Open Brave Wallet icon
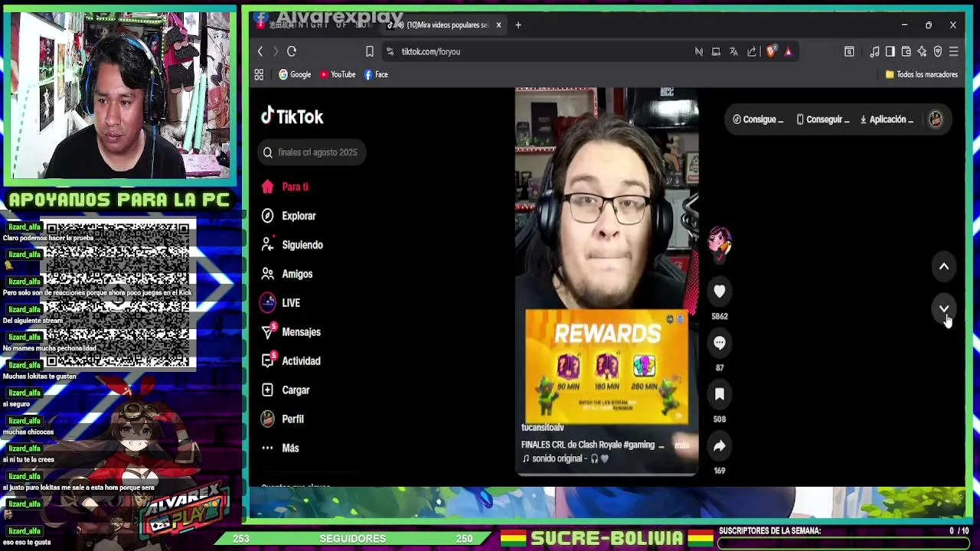980x551 pixels. click(906, 51)
